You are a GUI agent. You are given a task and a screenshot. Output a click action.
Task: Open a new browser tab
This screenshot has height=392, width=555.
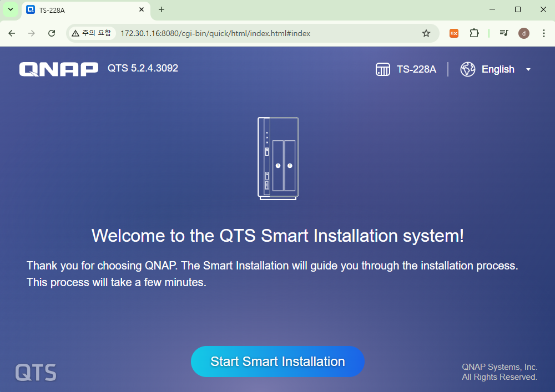coord(162,9)
